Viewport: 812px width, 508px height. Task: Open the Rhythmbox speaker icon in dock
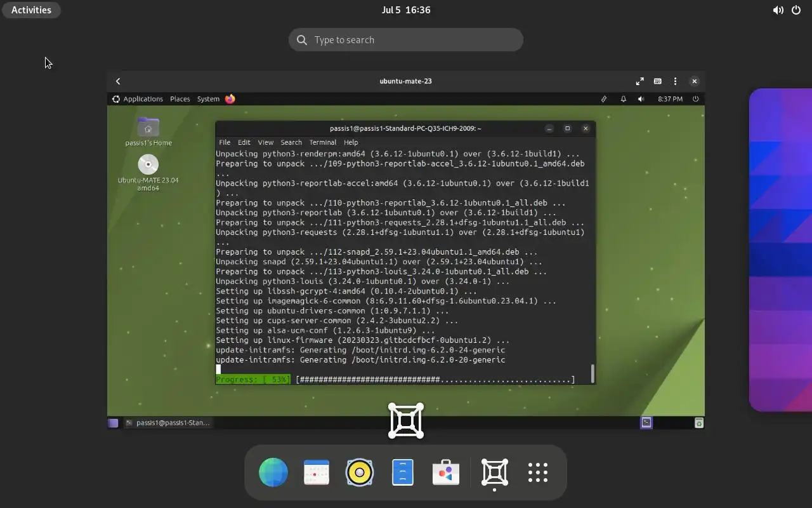pos(360,472)
